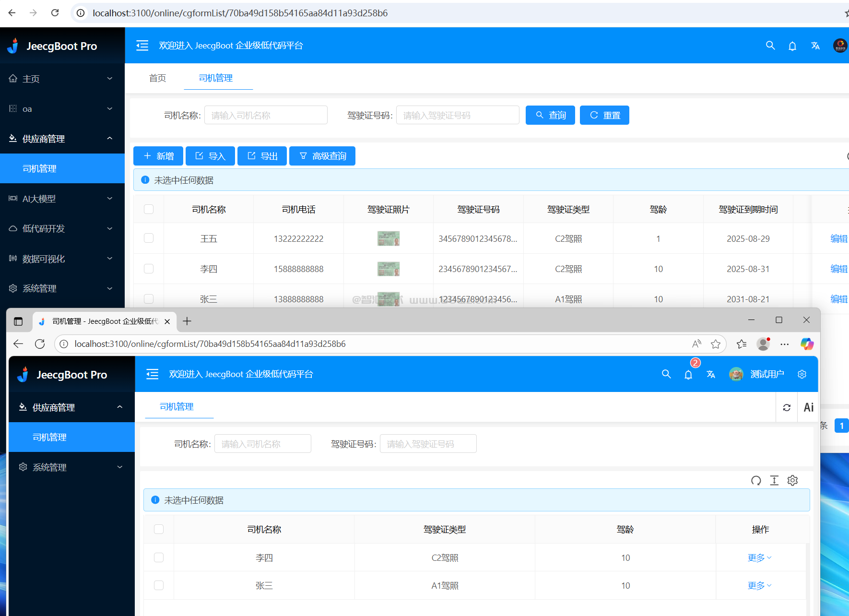The height and width of the screenshot is (616, 849).
Task: Click the 导出 export button
Action: click(x=262, y=156)
